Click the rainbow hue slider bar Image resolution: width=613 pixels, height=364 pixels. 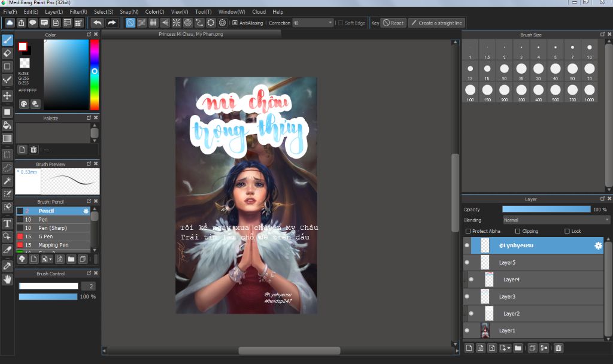click(x=94, y=75)
